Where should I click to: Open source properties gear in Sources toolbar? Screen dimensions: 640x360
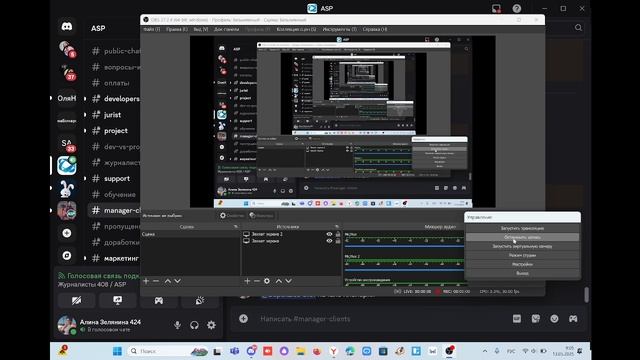267,281
